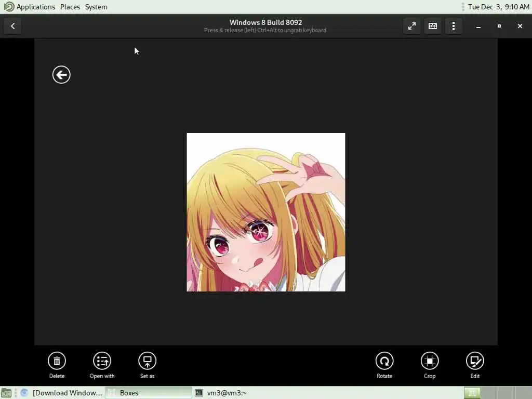Click the anime girl photo

(266, 212)
